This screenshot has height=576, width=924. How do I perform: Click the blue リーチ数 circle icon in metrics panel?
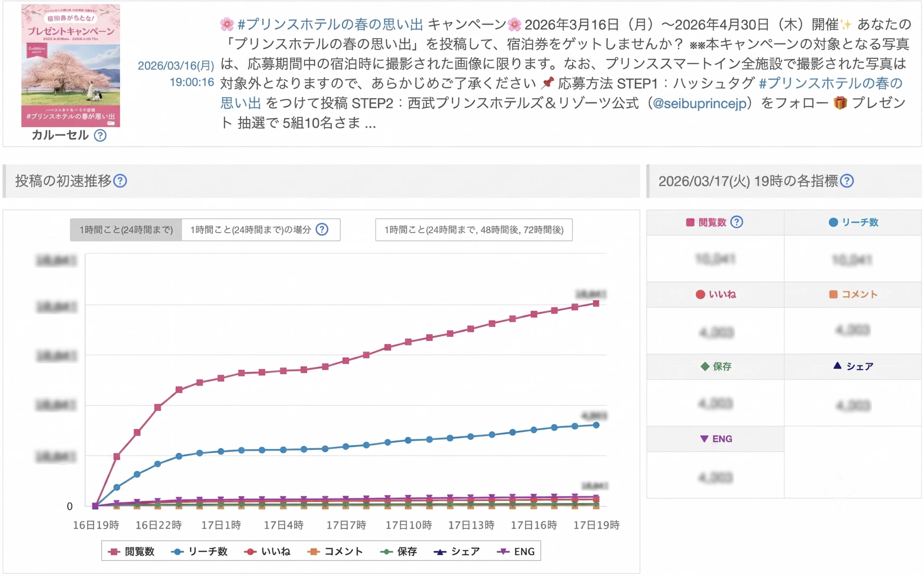click(833, 222)
